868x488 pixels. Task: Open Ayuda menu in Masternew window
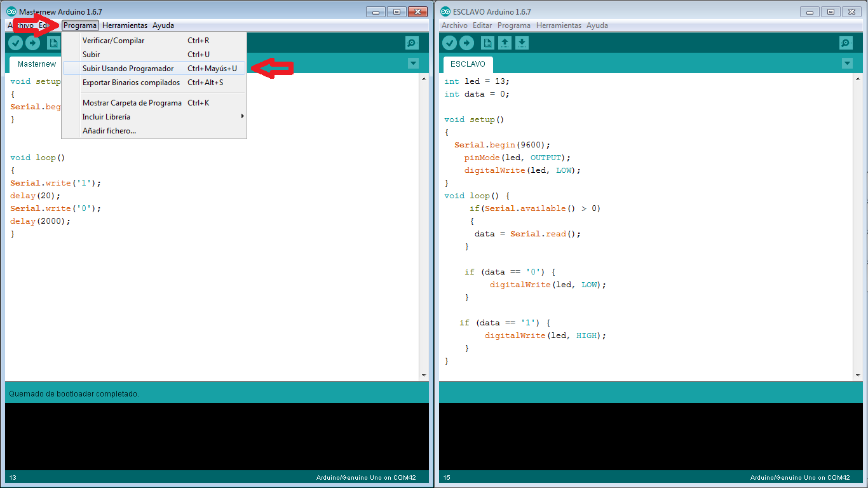[163, 25]
